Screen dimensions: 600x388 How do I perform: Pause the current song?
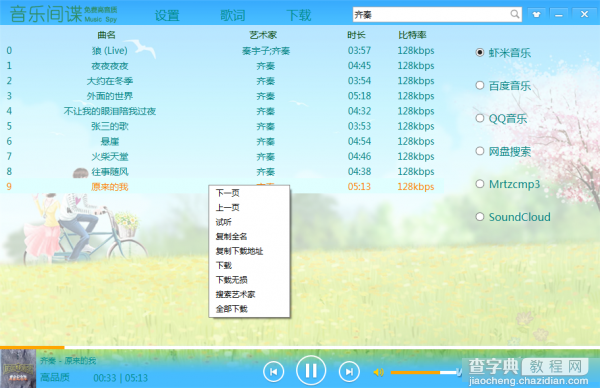[x=311, y=370]
